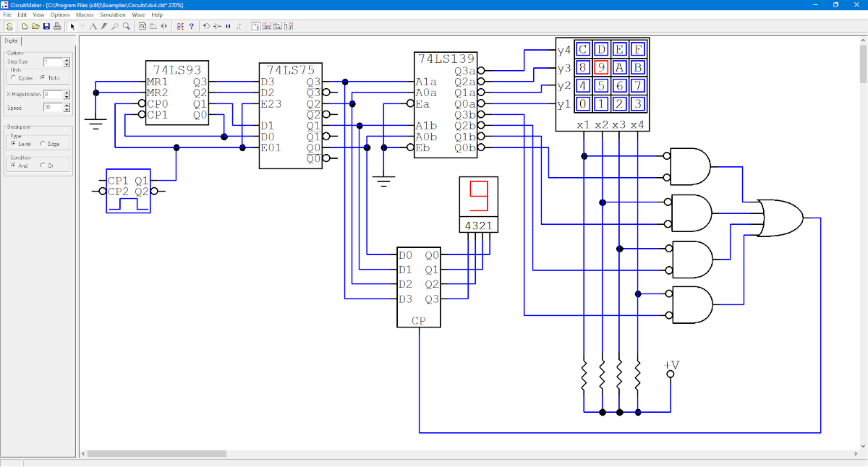Switch to the Digital panel tab
Viewport: 868px width, 467px height.
12,40
